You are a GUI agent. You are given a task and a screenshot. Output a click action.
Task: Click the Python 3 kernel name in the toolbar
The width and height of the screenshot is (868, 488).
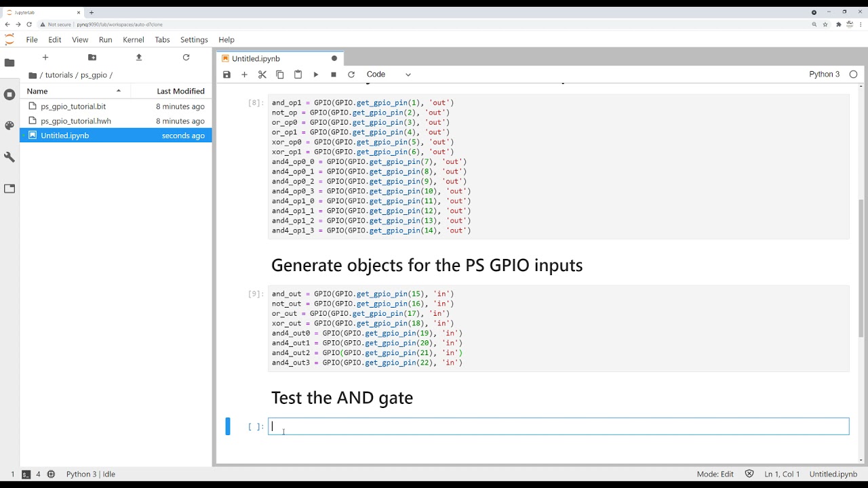tap(824, 75)
